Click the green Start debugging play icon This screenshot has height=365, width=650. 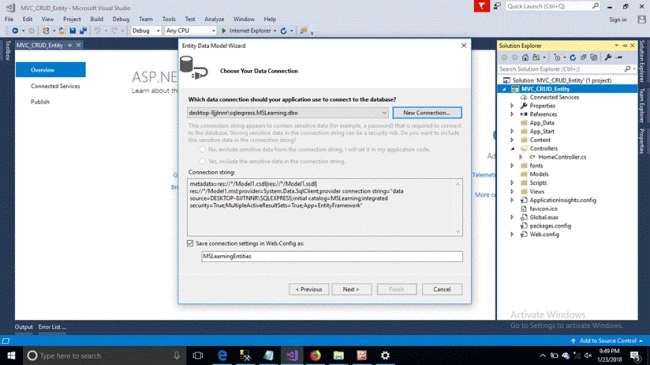coord(224,31)
